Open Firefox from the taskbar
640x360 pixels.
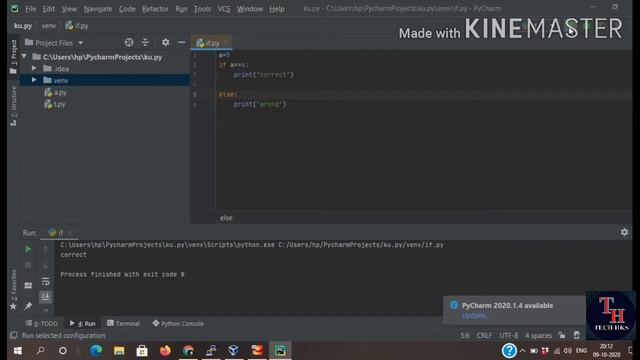165,351
